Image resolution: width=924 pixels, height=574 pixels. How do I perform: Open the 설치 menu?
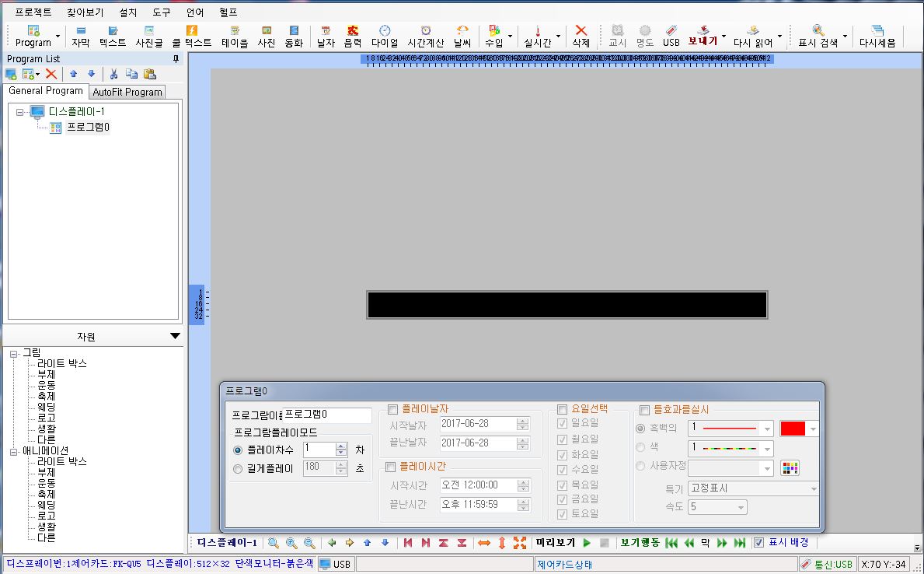coord(127,12)
